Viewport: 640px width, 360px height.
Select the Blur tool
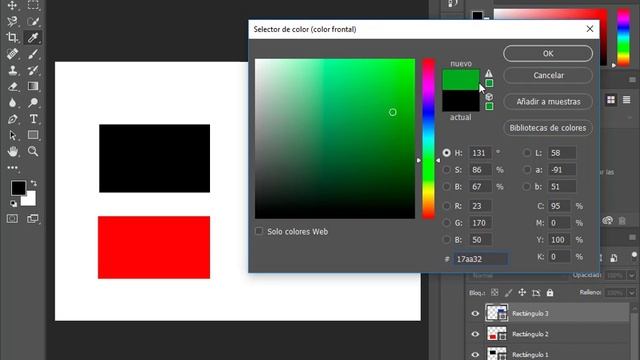(x=12, y=102)
